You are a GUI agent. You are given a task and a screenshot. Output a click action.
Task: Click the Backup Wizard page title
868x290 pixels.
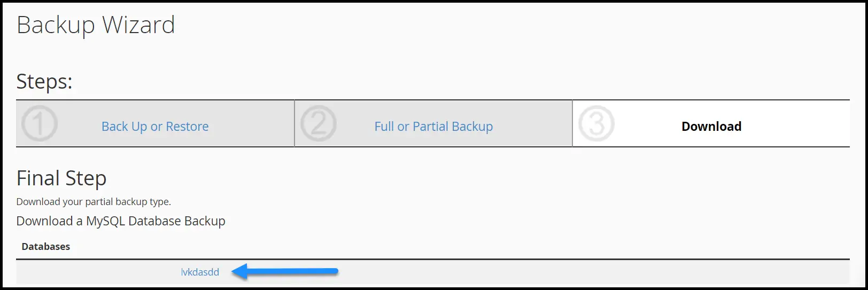96,25
